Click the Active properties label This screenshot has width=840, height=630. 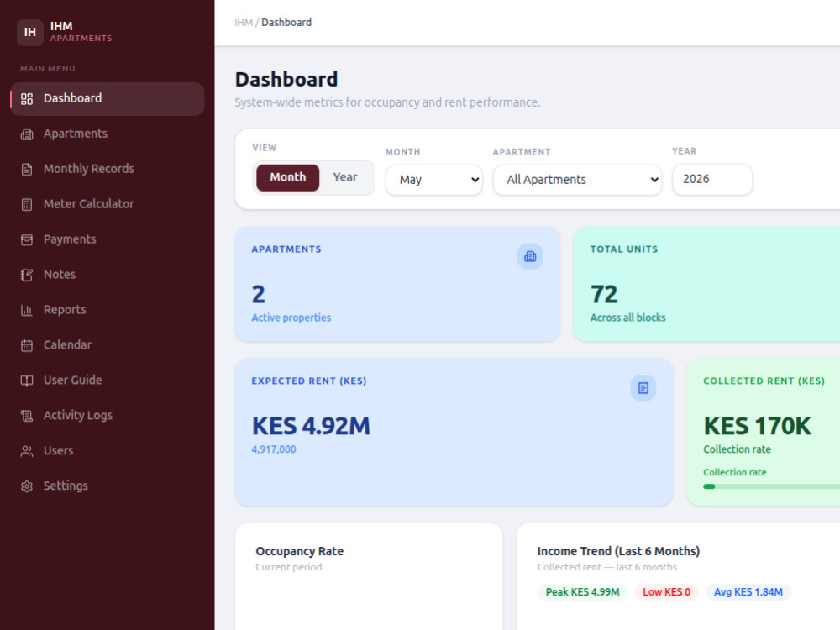[x=291, y=318]
